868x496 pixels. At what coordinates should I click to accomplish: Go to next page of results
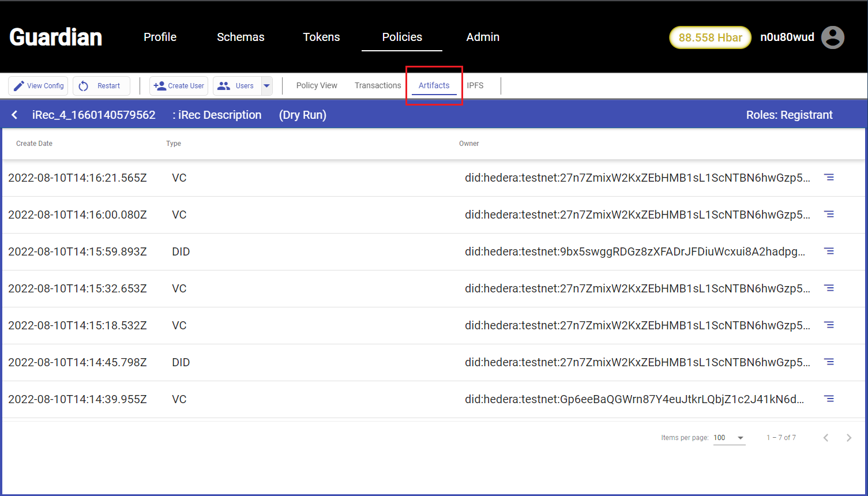coord(849,438)
